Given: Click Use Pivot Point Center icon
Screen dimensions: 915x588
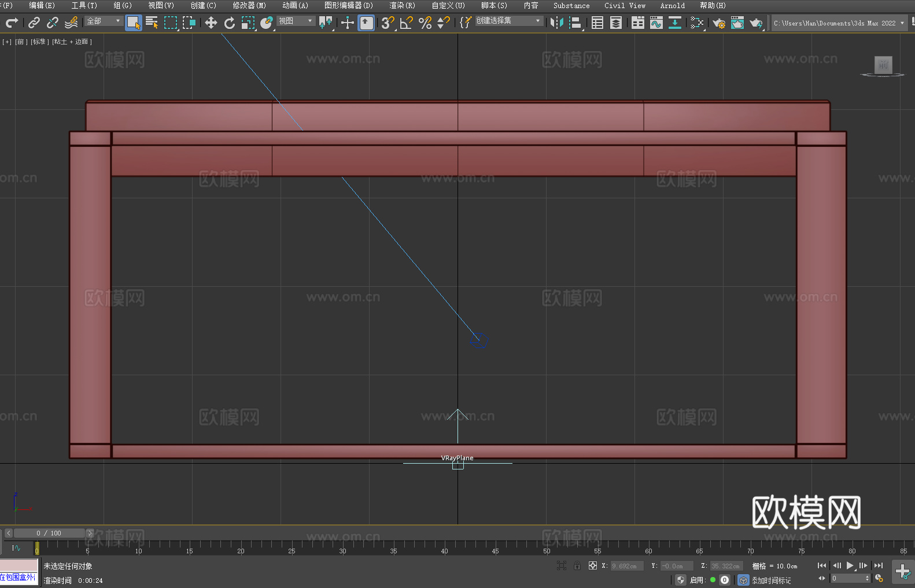Looking at the screenshot, I should tap(326, 23).
